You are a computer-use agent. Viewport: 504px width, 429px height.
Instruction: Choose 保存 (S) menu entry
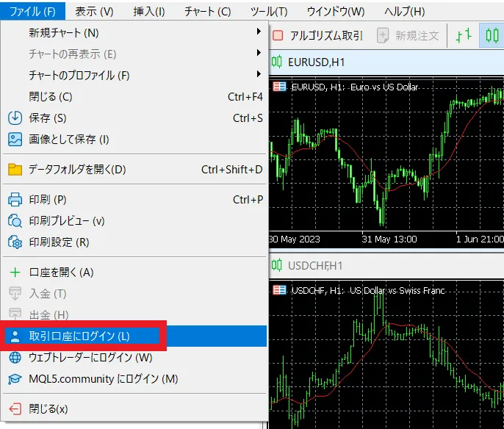134,118
